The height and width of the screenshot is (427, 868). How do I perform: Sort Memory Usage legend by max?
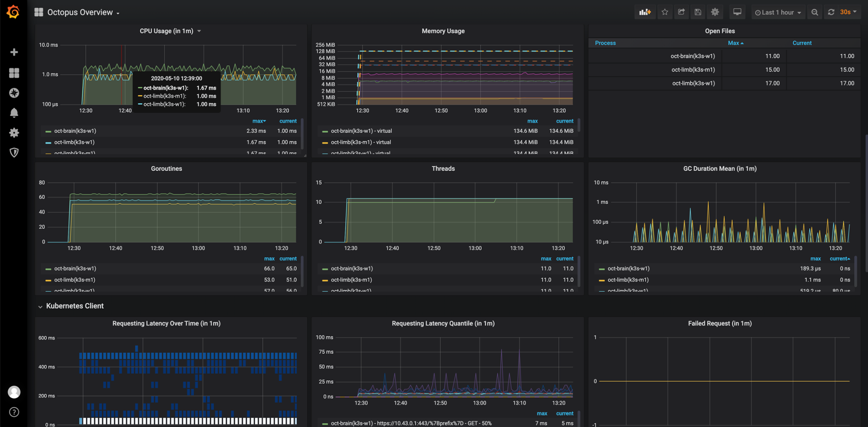click(532, 121)
